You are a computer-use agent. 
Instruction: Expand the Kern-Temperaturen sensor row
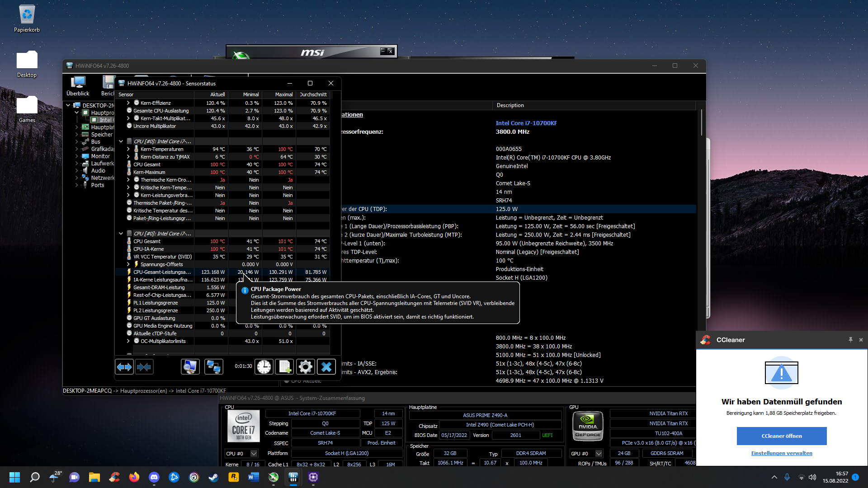(x=128, y=149)
